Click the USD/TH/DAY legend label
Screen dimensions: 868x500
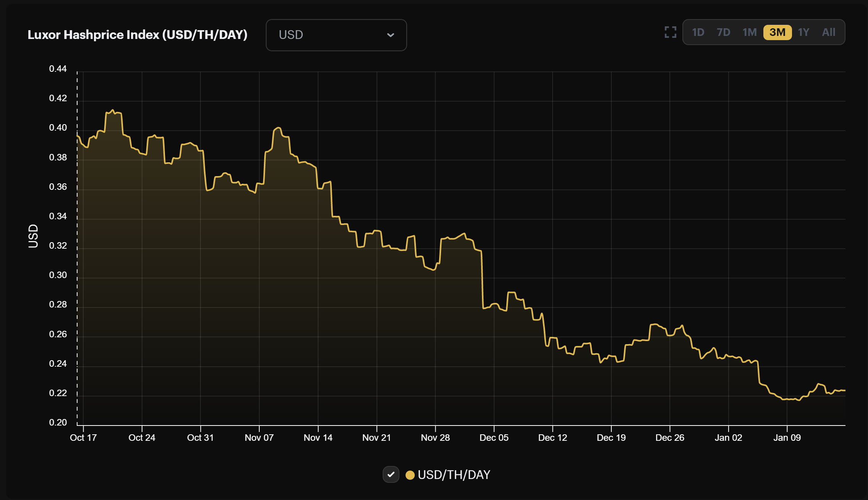(454, 475)
